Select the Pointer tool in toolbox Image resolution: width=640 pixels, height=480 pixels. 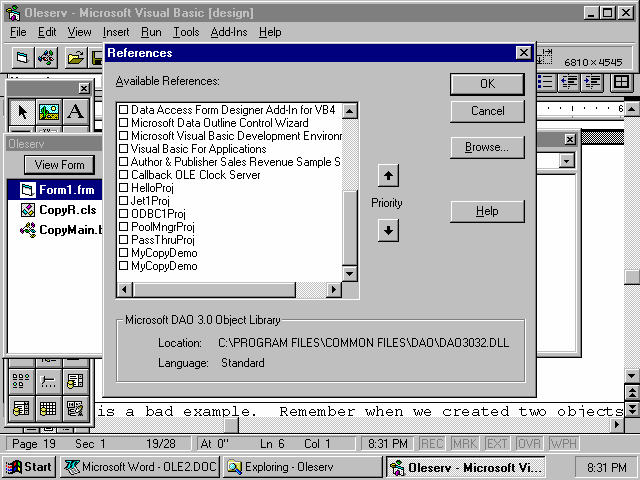point(21,111)
